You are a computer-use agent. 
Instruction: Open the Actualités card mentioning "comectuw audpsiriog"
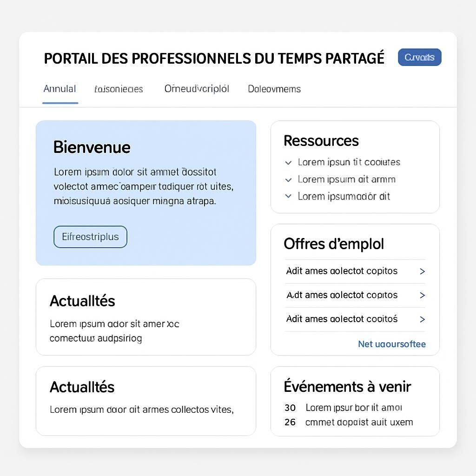[x=145, y=317]
